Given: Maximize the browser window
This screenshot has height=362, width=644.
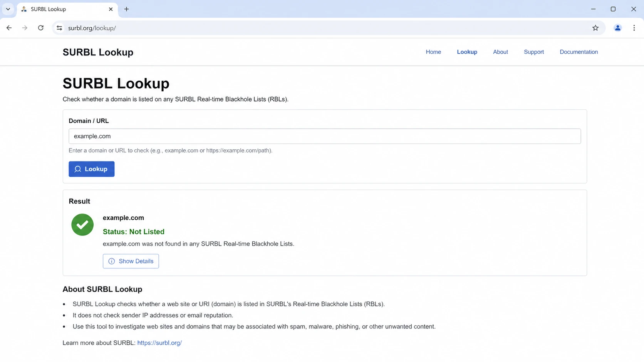Looking at the screenshot, I should [x=613, y=9].
